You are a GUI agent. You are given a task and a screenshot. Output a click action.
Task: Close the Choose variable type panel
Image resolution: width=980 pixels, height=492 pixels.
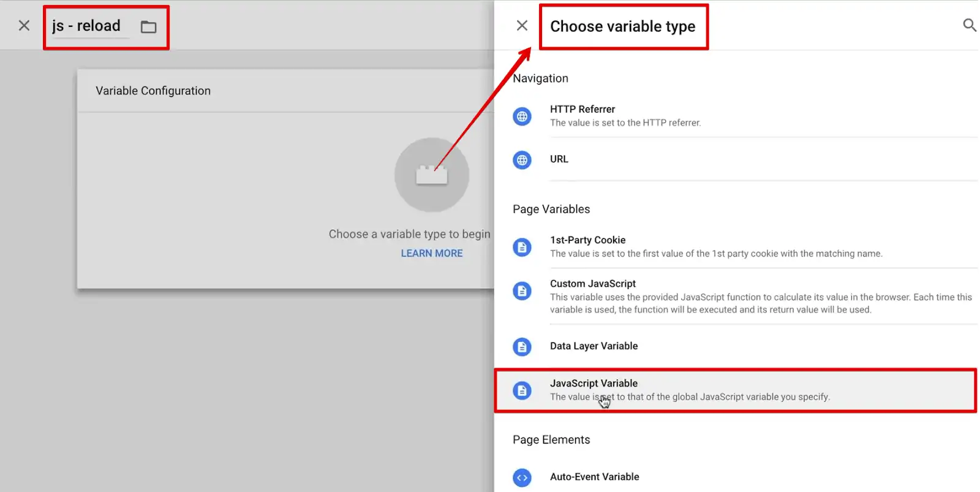pos(522,25)
